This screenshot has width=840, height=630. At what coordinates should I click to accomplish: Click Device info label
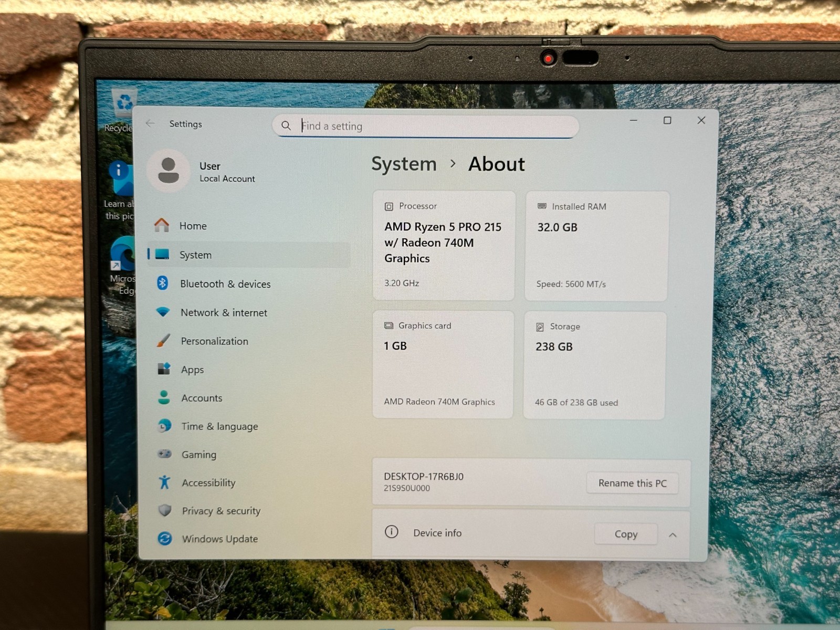point(437,533)
